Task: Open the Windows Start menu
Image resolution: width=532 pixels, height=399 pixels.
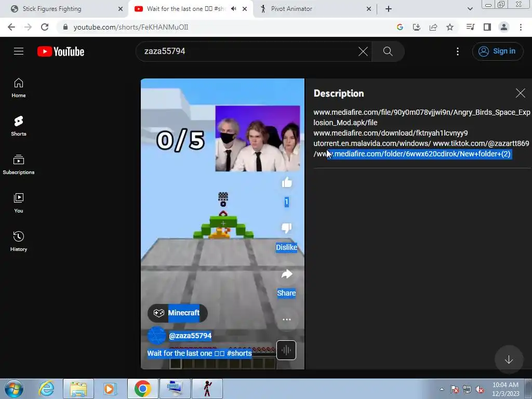Action: click(x=14, y=389)
